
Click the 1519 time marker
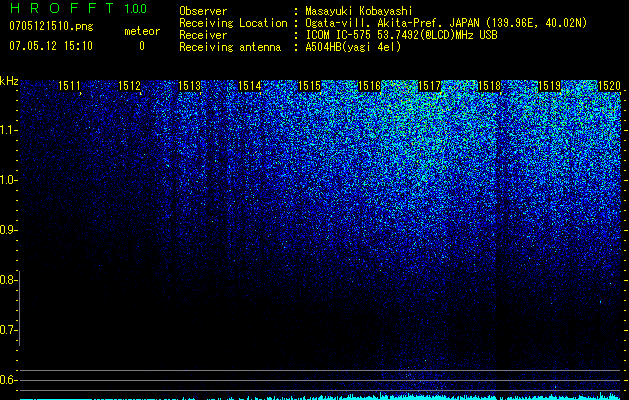click(549, 86)
